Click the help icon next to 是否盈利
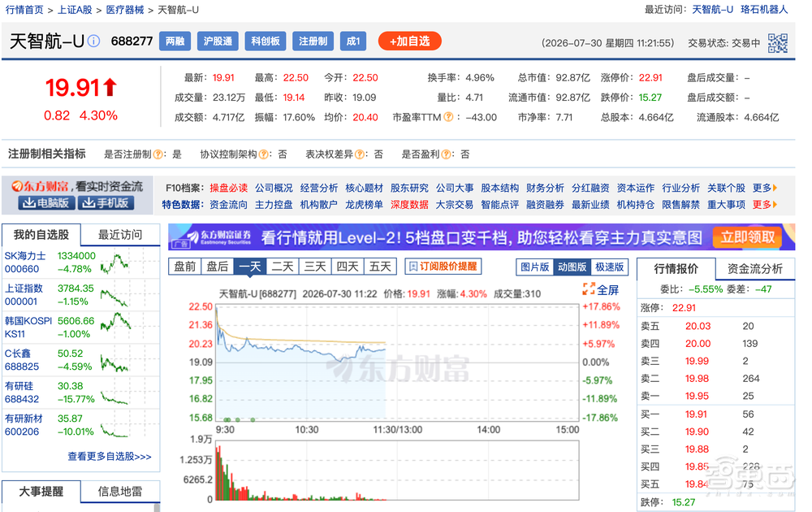Screen dimensions: 812x512 446,154
